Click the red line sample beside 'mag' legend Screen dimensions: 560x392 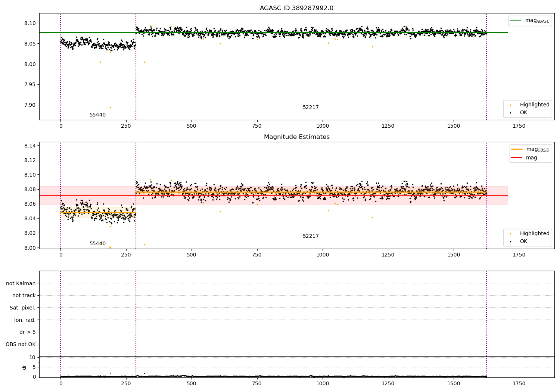(517, 158)
